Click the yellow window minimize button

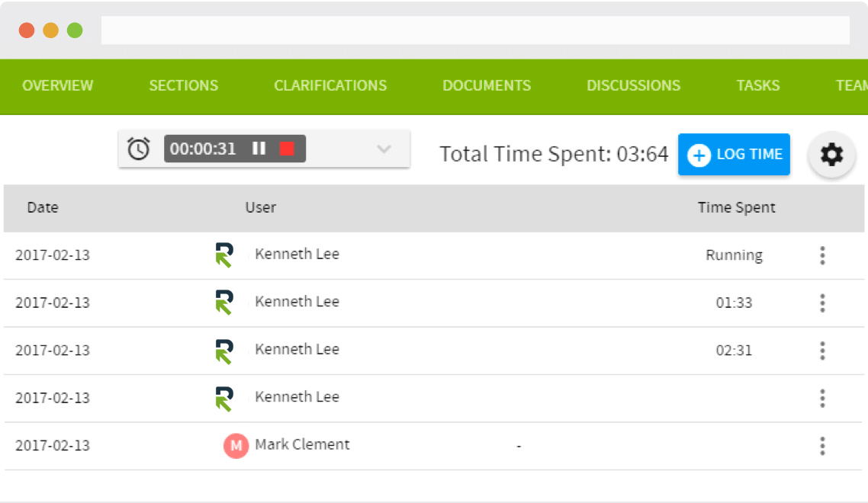[x=51, y=30]
